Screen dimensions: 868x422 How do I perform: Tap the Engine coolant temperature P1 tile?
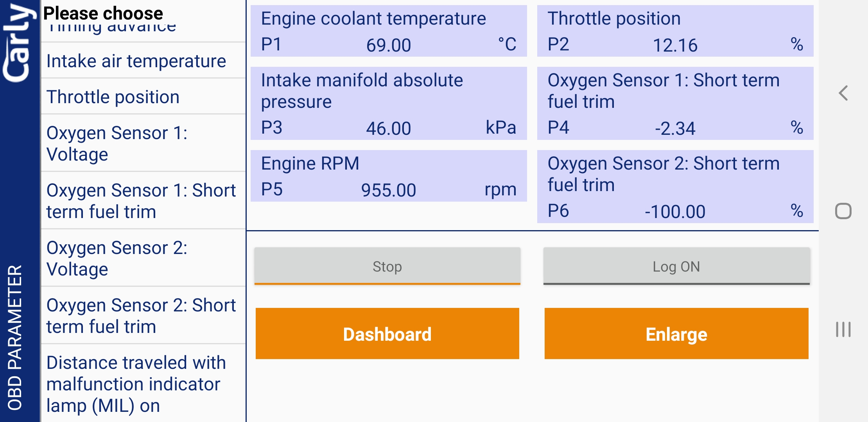(x=389, y=31)
